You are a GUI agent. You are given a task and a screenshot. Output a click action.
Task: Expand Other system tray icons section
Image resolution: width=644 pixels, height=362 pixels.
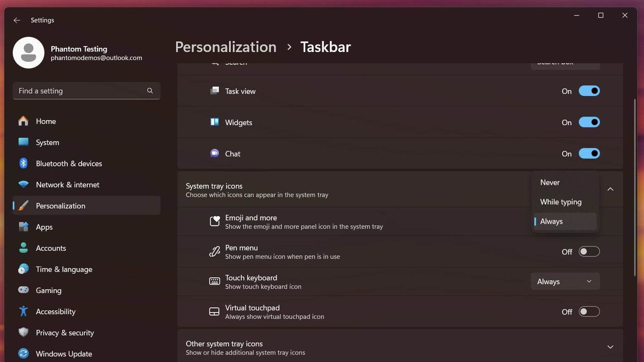pyautogui.click(x=610, y=347)
